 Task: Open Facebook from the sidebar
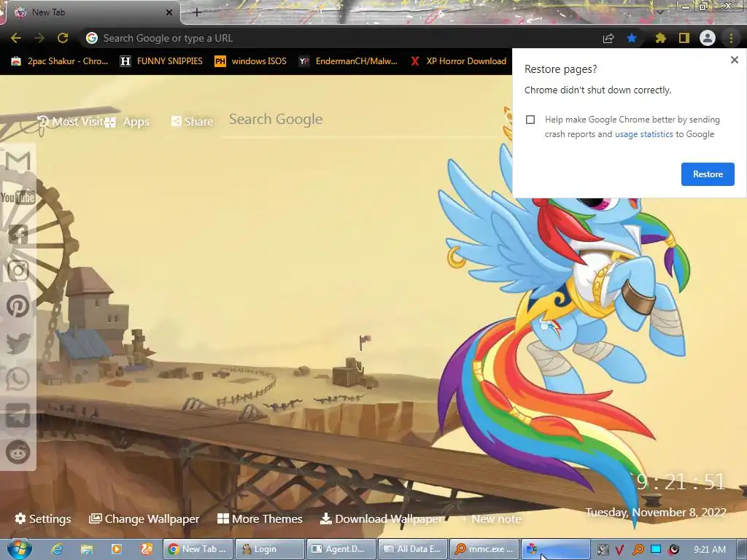(x=18, y=234)
